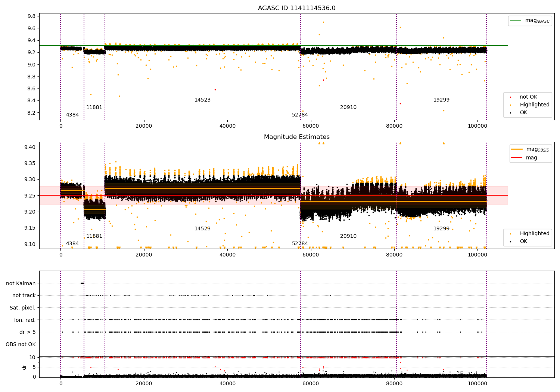Image resolution: width=560 pixels, height=392 pixels.
Task: Click the 9.30 y-axis tick label
Action: click(30, 180)
